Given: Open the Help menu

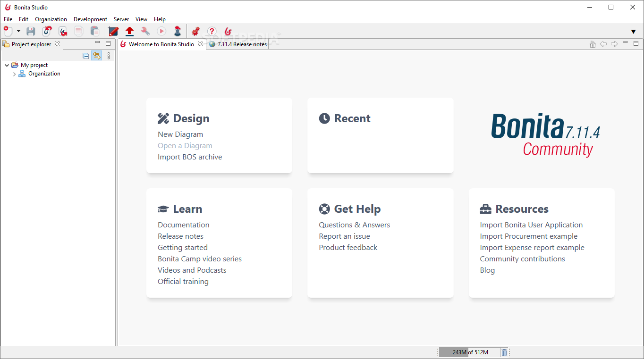Looking at the screenshot, I should (x=160, y=19).
